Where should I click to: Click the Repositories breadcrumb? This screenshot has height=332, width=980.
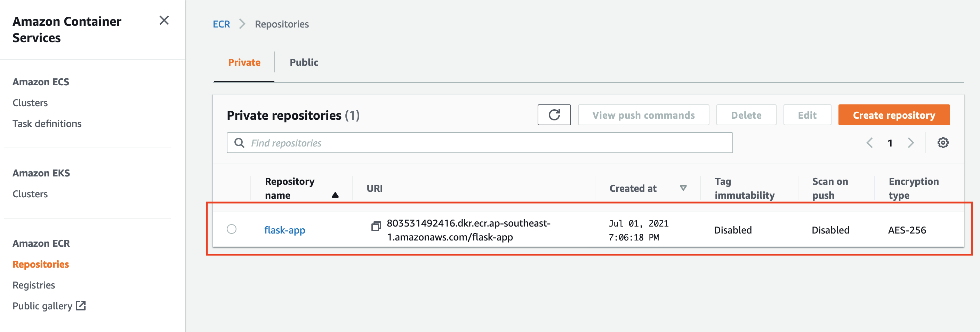click(282, 24)
